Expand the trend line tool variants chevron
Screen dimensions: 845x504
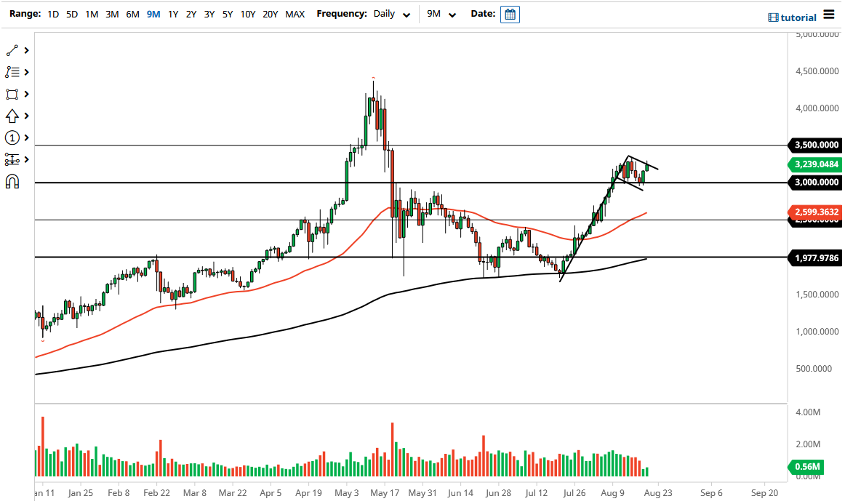pyautogui.click(x=26, y=49)
